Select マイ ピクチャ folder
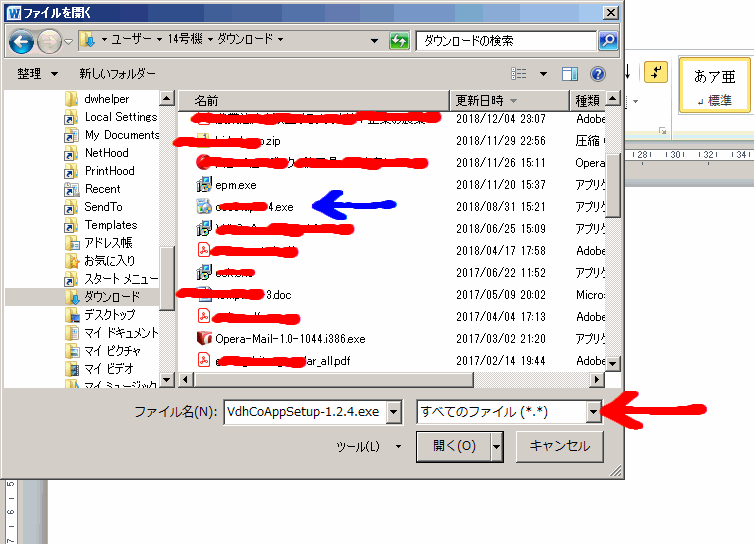754x544 pixels. [x=113, y=351]
